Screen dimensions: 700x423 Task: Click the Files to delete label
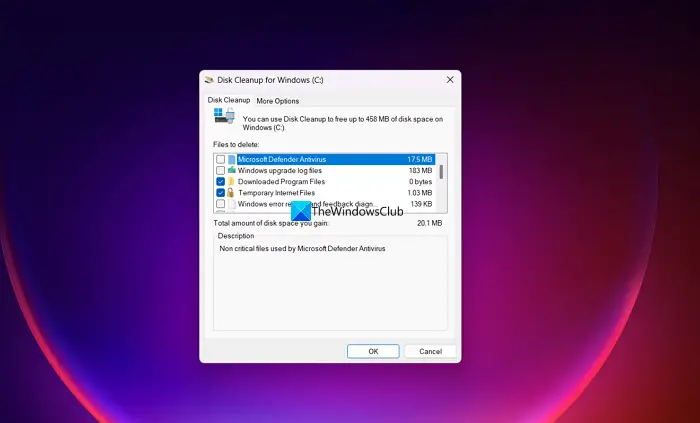click(236, 145)
